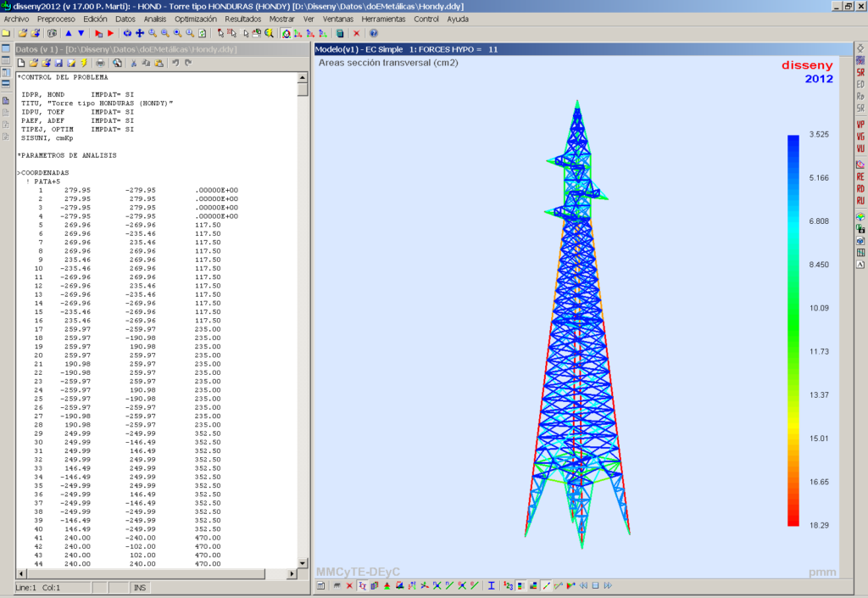This screenshot has width=868, height=598.
Task: Toggle the 123 numbering display button
Action: 508,585
